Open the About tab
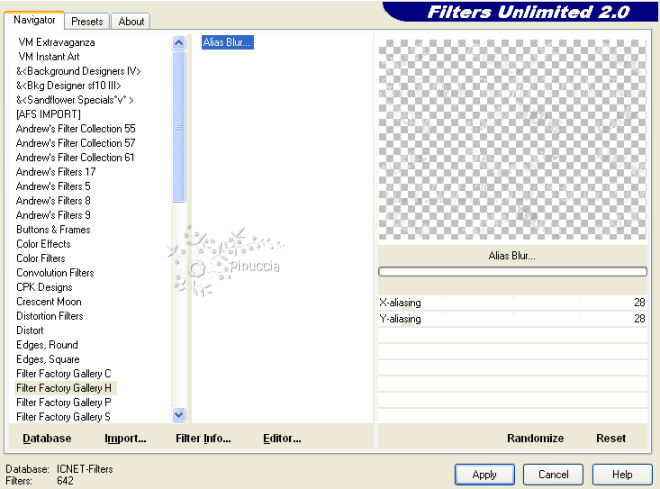Screen dimensions: 660x489 [x=131, y=21]
